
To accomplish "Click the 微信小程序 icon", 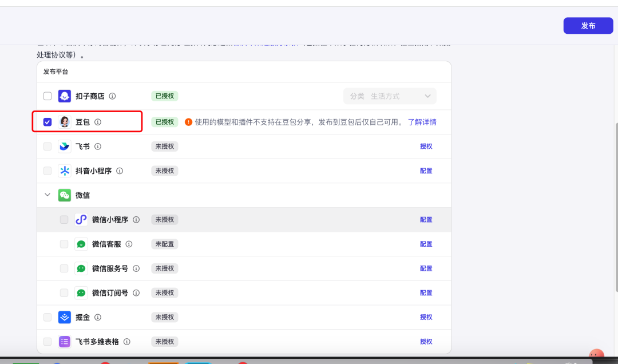I will [81, 220].
